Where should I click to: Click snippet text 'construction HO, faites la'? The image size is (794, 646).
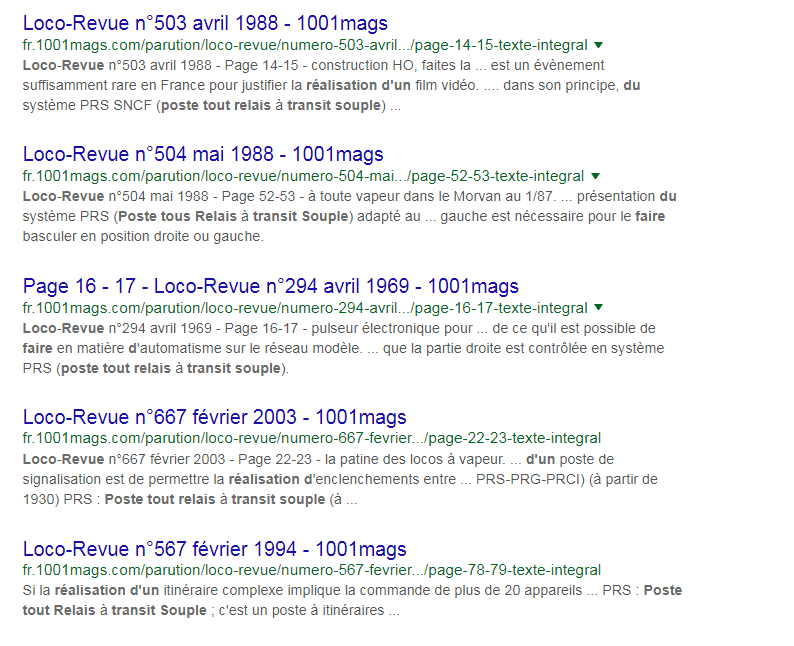click(x=391, y=65)
